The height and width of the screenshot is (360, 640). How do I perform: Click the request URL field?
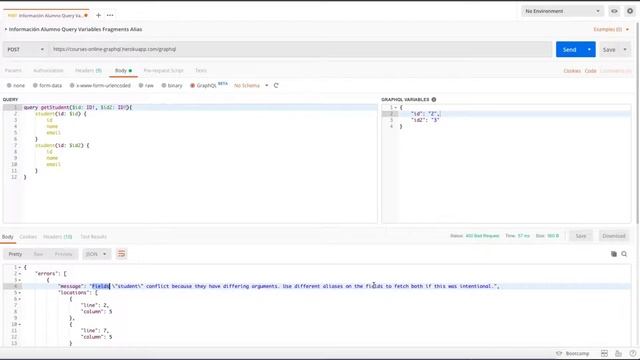300,49
